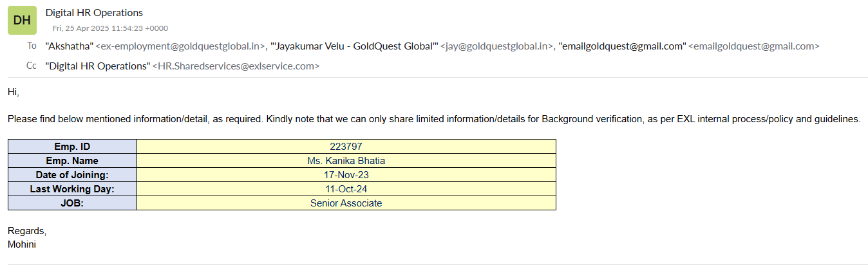Click the jay@goldquestglobal.in email address

pyautogui.click(x=498, y=46)
